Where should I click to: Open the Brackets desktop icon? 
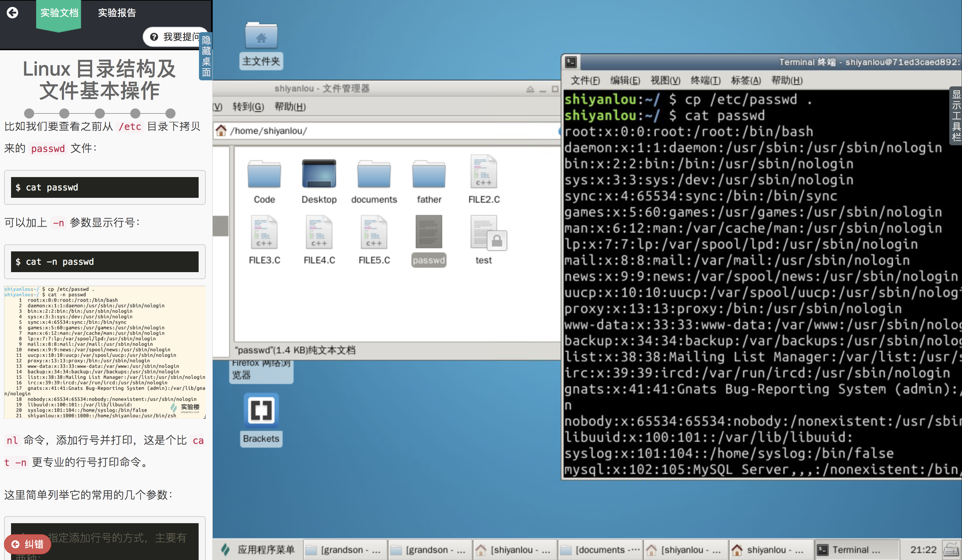pyautogui.click(x=261, y=410)
